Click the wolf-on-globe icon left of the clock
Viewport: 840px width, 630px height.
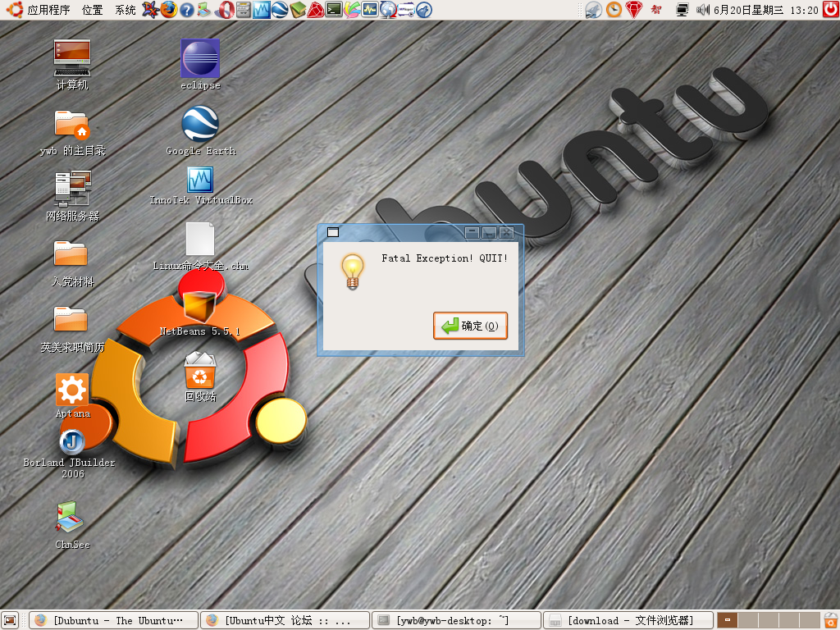pos(594,10)
